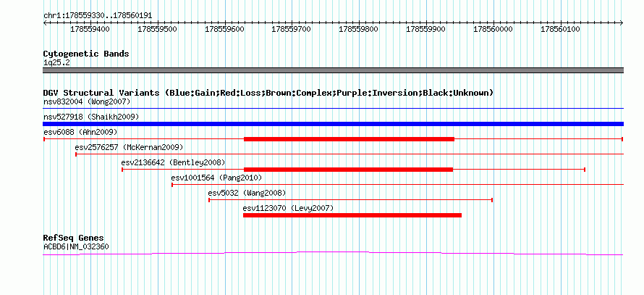Click ruler position 178559900
This screenshot has width=644, height=295.
pyautogui.click(x=425, y=29)
